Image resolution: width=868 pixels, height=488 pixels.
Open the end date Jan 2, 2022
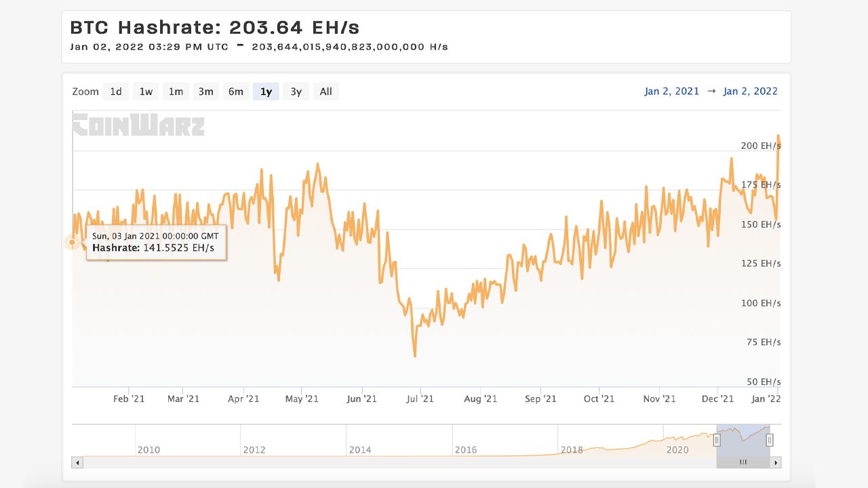click(751, 91)
